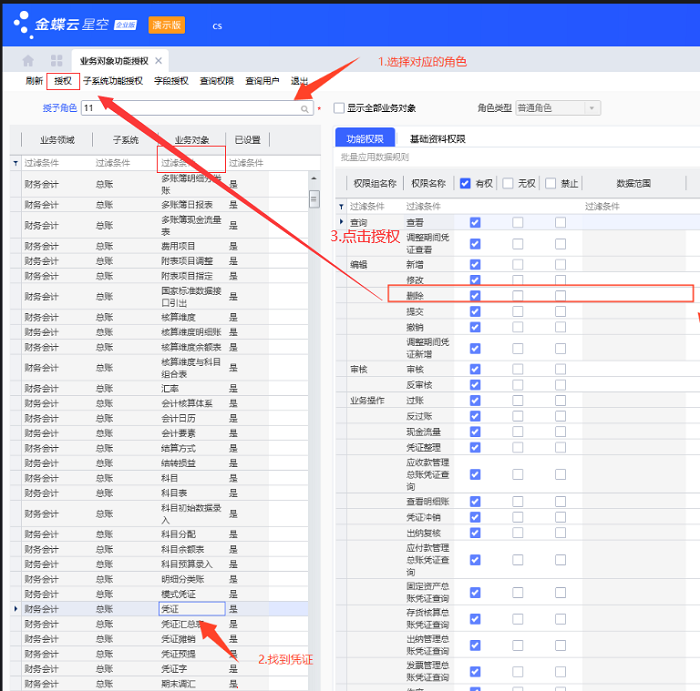Click the 授权 button
The height and width of the screenshot is (691, 700).
pyautogui.click(x=63, y=81)
